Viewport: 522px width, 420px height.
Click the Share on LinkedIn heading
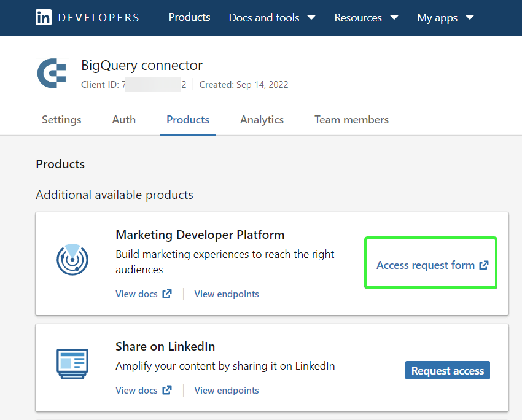[x=165, y=346]
